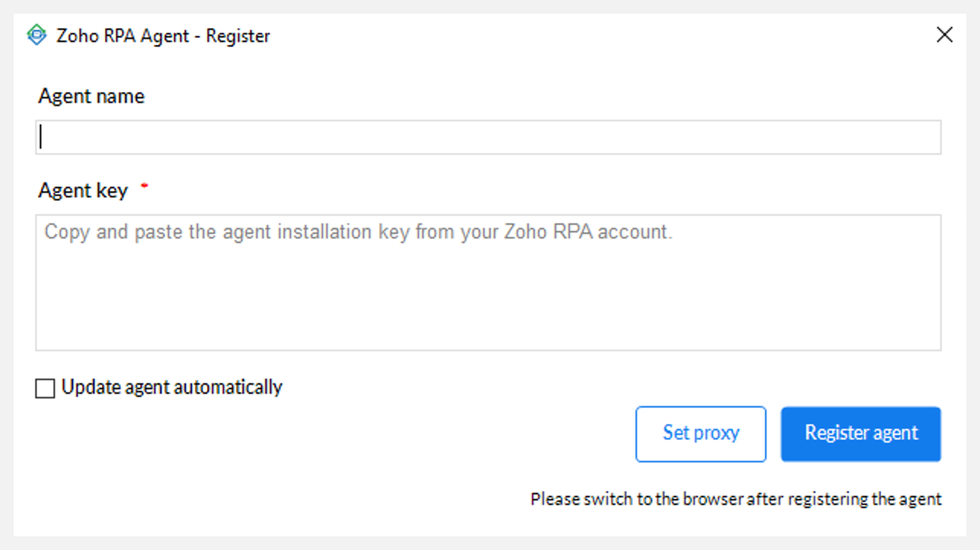Screen dimensions: 980x550
Task: Click 'Zoho RPA account' in the placeholder
Action: point(588,232)
